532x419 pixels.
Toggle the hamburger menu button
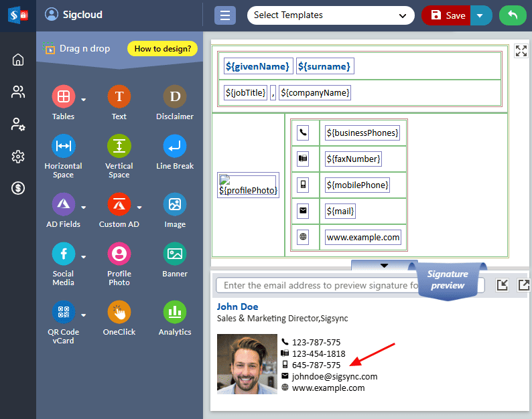[224, 15]
